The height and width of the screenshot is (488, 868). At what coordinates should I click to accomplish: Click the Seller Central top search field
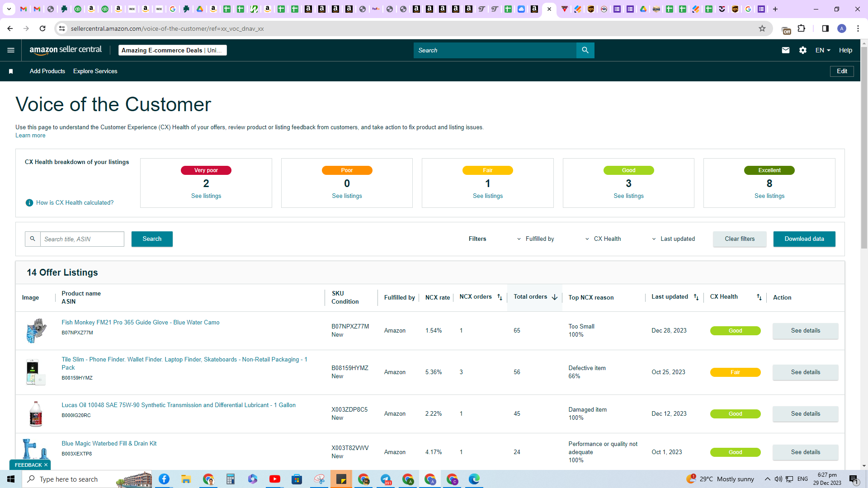(x=495, y=50)
